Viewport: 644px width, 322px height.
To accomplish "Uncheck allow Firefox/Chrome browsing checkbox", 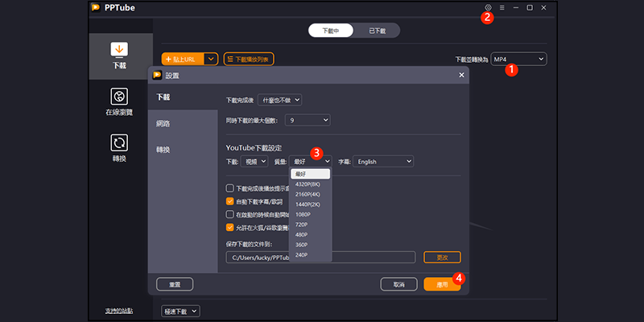I will point(230,227).
